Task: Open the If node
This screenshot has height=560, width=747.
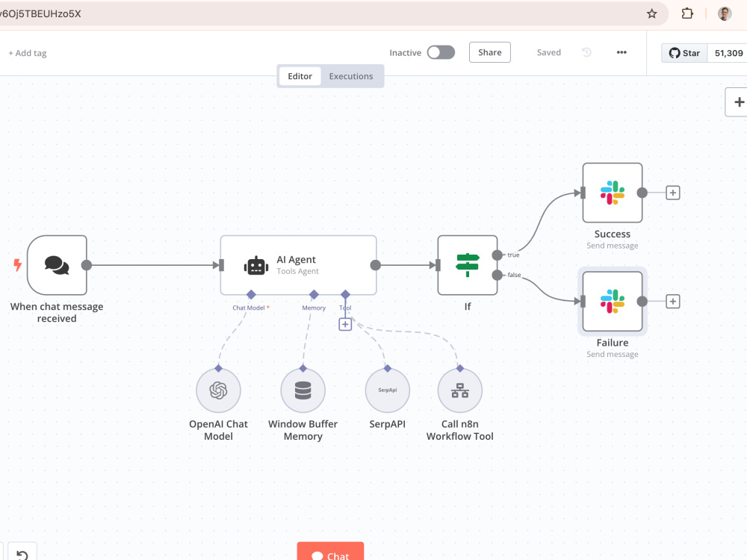Action: [468, 265]
